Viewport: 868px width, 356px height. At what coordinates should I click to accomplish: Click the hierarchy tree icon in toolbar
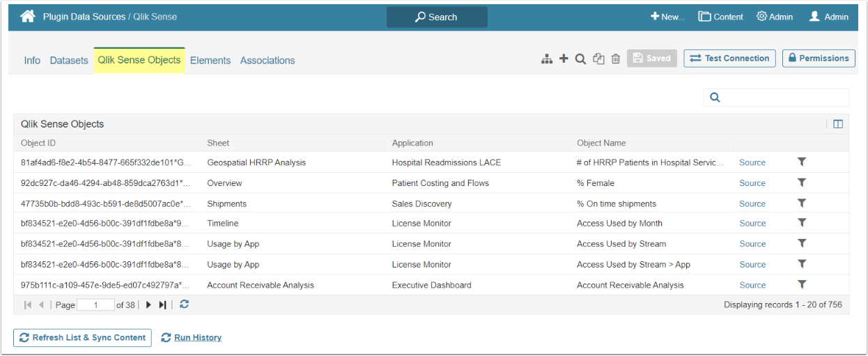(x=547, y=59)
